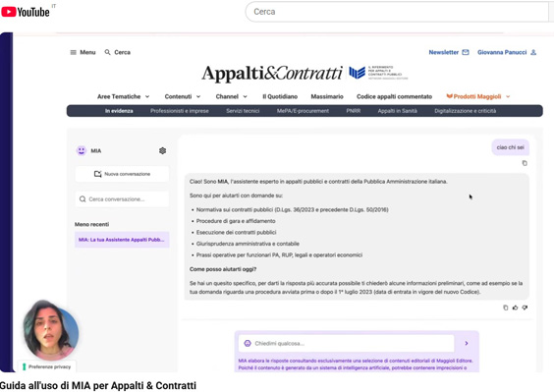Click the MIA icon in chat input
554x392 pixels.
pos(248,343)
